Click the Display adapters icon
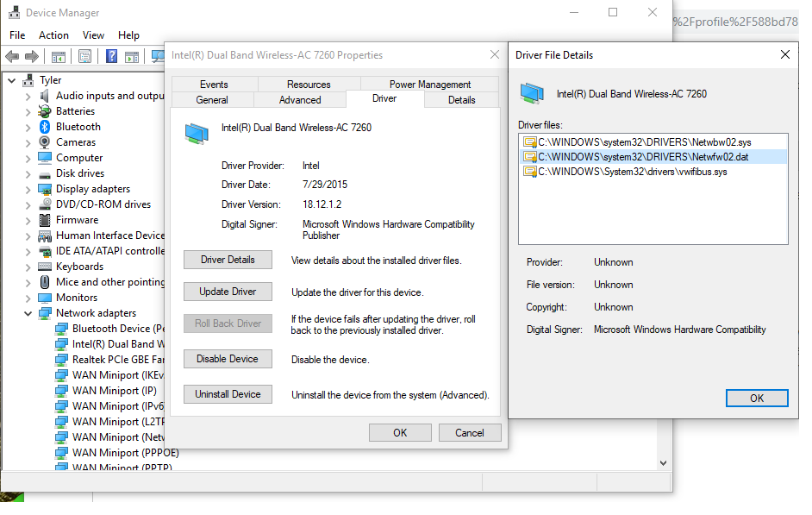The width and height of the screenshot is (812, 515). tap(45, 189)
